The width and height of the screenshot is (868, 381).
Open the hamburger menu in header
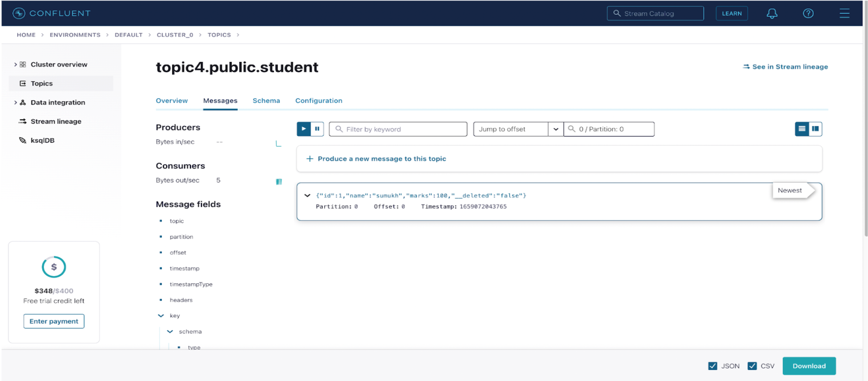tap(844, 13)
